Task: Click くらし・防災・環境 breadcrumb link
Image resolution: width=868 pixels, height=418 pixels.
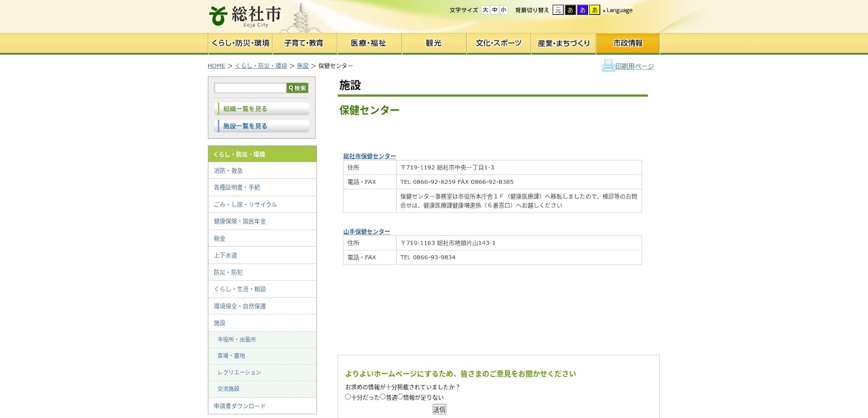Action: [261, 66]
